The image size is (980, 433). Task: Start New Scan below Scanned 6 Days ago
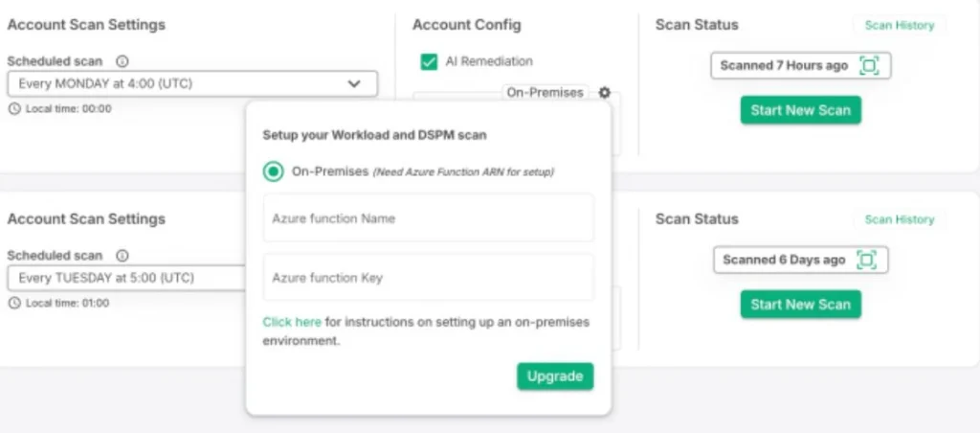coord(800,305)
